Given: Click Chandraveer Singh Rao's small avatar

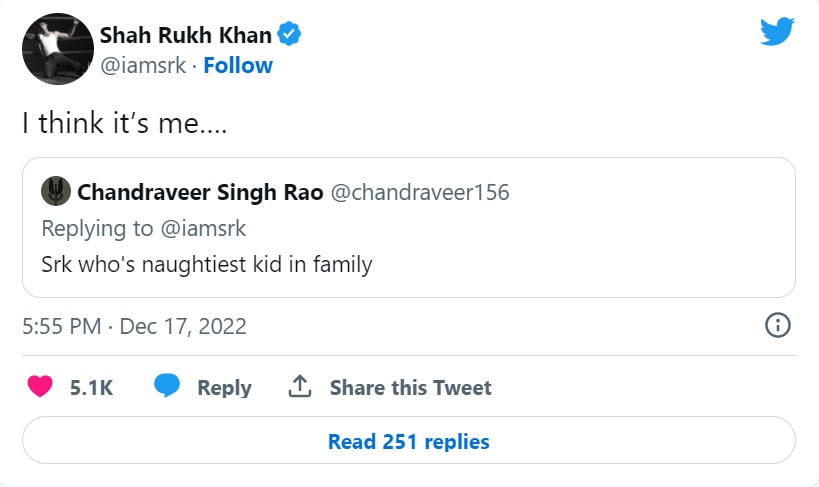Looking at the screenshot, I should (54, 192).
